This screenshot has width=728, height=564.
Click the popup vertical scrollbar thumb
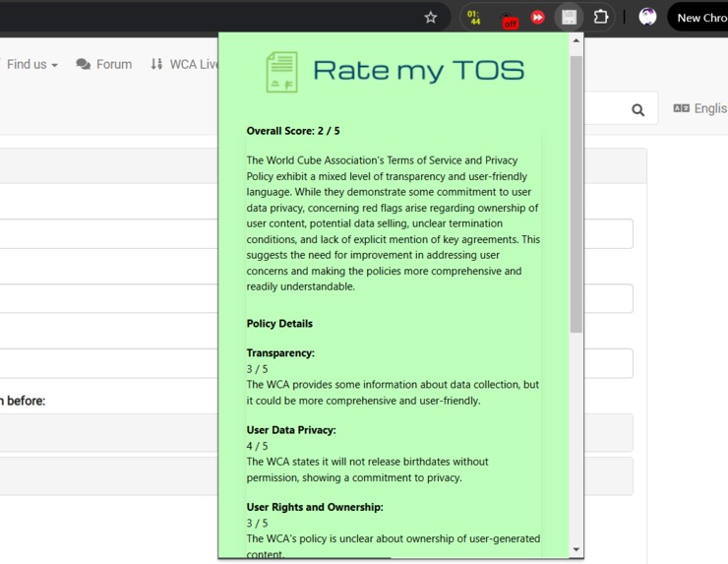pos(576,194)
